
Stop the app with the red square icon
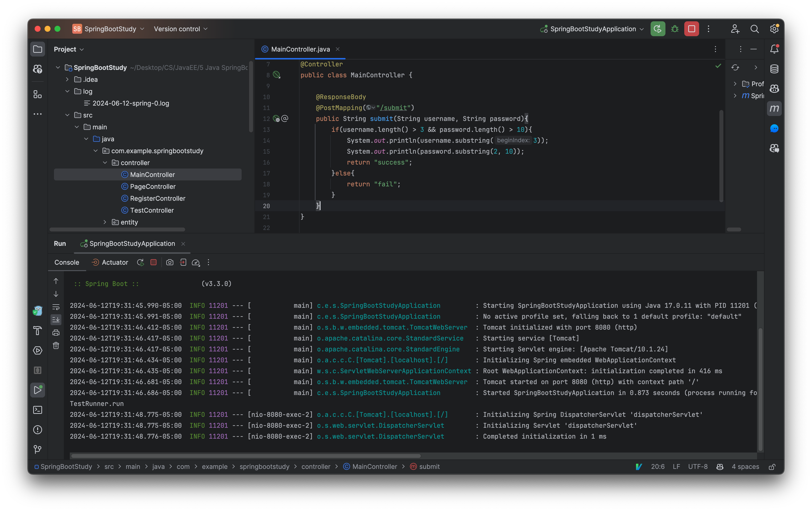point(691,29)
